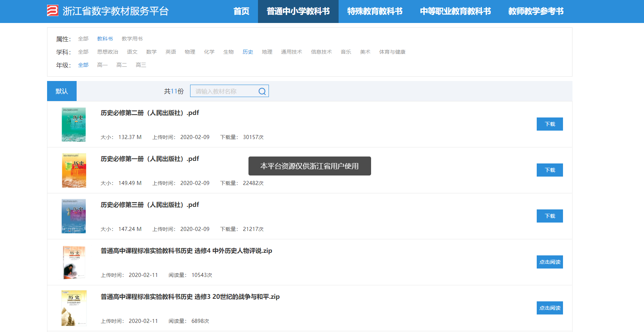
Task: Choose subject 美术
Action: pos(365,52)
